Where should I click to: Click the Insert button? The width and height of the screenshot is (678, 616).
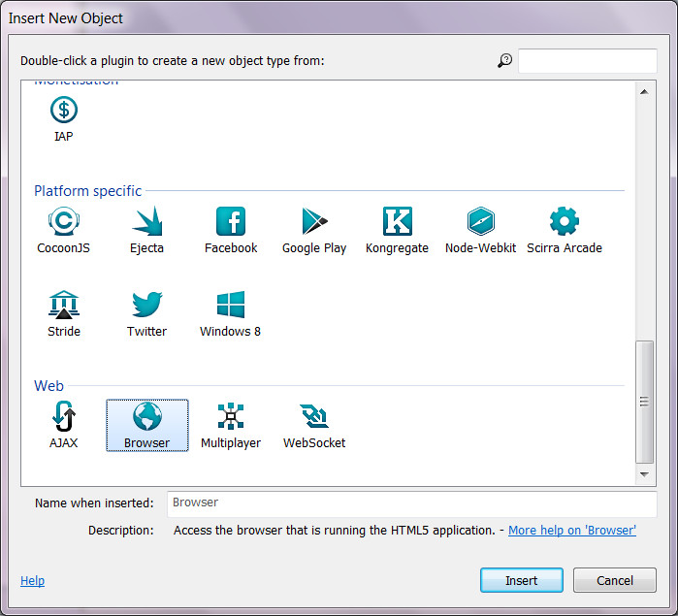(521, 580)
